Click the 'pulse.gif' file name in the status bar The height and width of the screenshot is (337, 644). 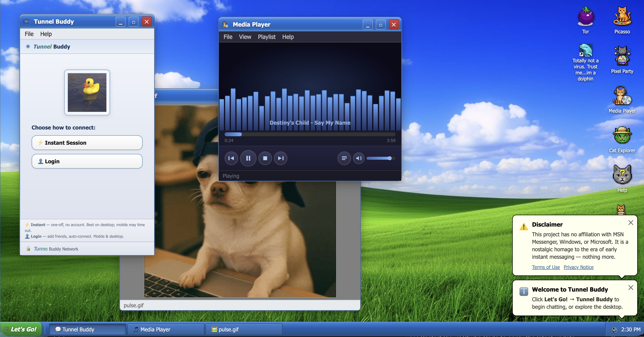(x=133, y=305)
